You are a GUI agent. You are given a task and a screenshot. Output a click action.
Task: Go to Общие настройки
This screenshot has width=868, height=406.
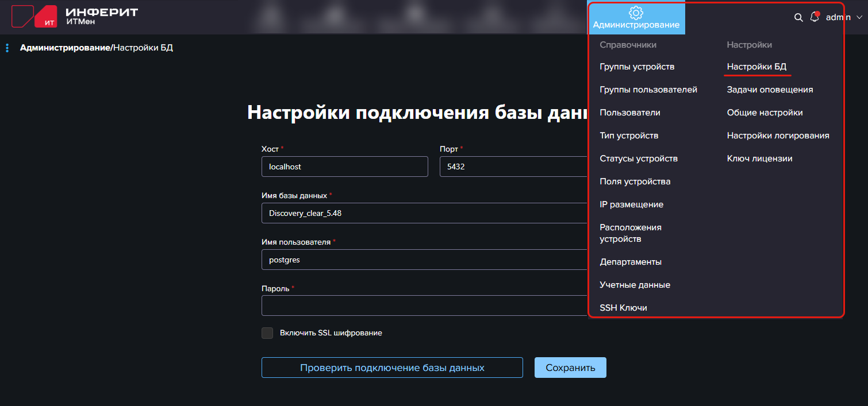765,113
